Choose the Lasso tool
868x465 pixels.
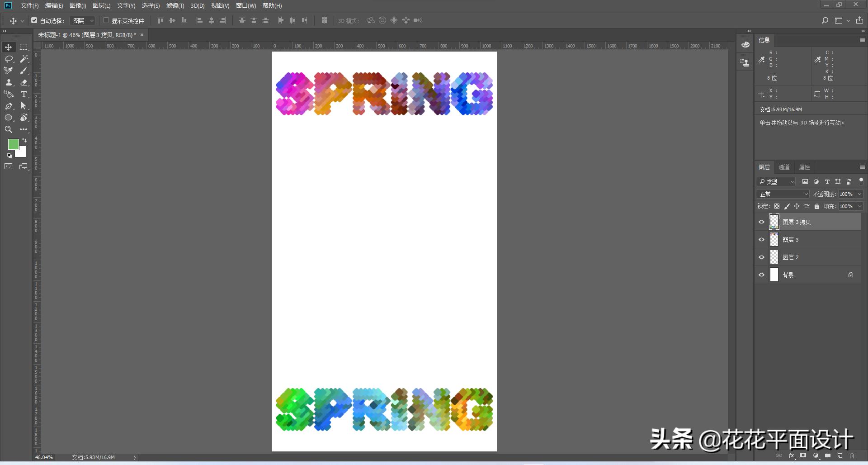click(9, 59)
